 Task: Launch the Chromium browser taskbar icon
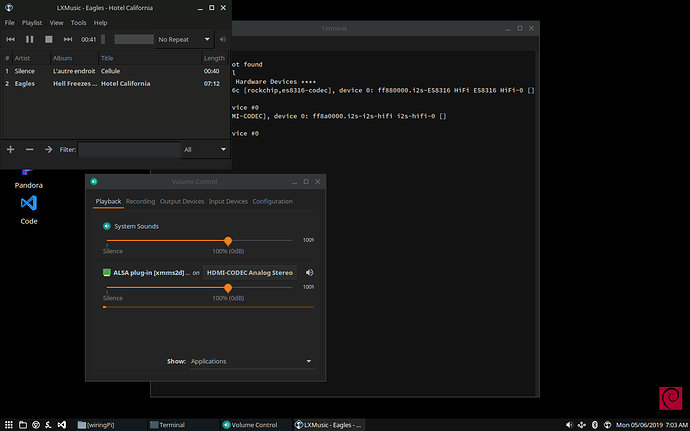pyautogui.click(x=36, y=425)
